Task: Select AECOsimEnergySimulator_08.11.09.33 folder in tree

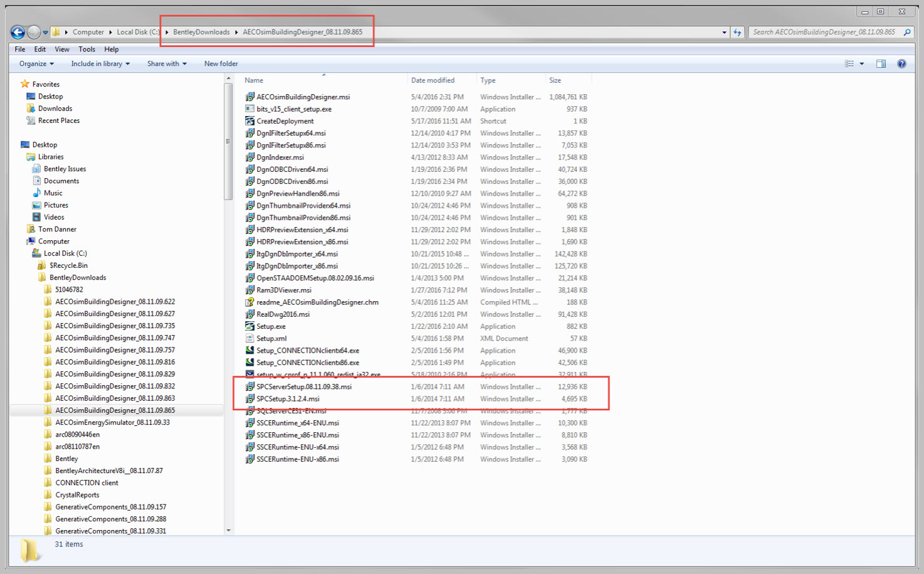Action: click(x=112, y=422)
